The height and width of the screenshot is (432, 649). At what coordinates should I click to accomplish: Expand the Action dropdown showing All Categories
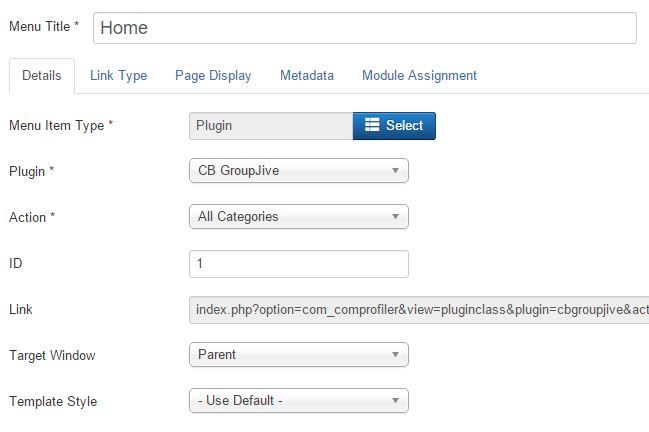pyautogui.click(x=299, y=216)
